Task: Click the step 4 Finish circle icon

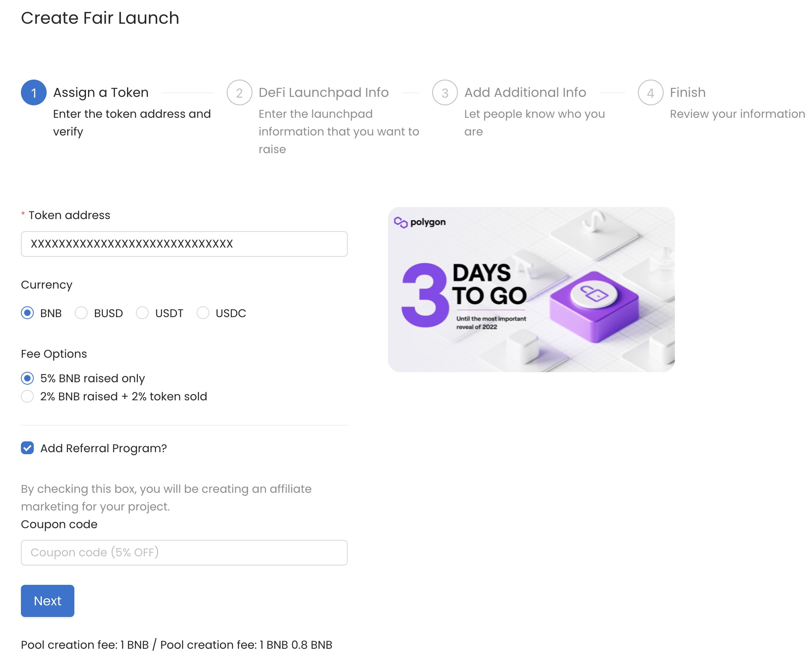Action: point(650,92)
